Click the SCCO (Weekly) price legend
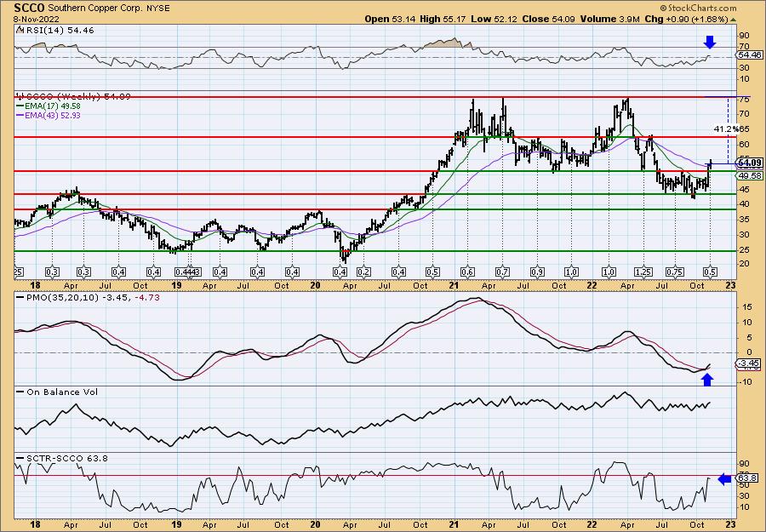 [x=73, y=97]
